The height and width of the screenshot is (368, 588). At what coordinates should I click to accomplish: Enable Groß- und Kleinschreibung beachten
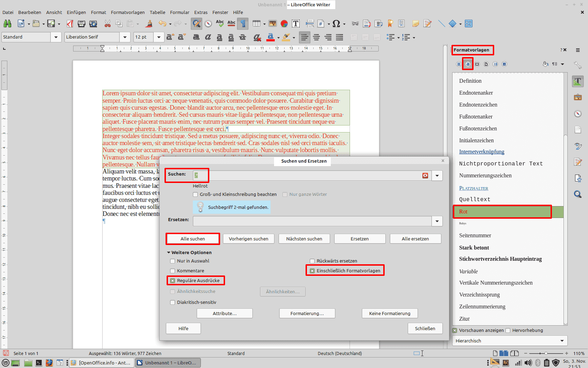coord(195,195)
